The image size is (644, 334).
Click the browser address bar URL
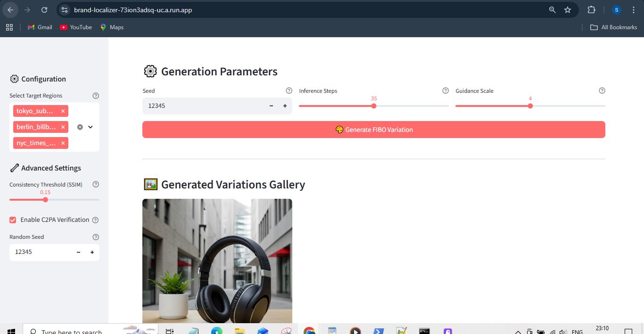(x=133, y=10)
